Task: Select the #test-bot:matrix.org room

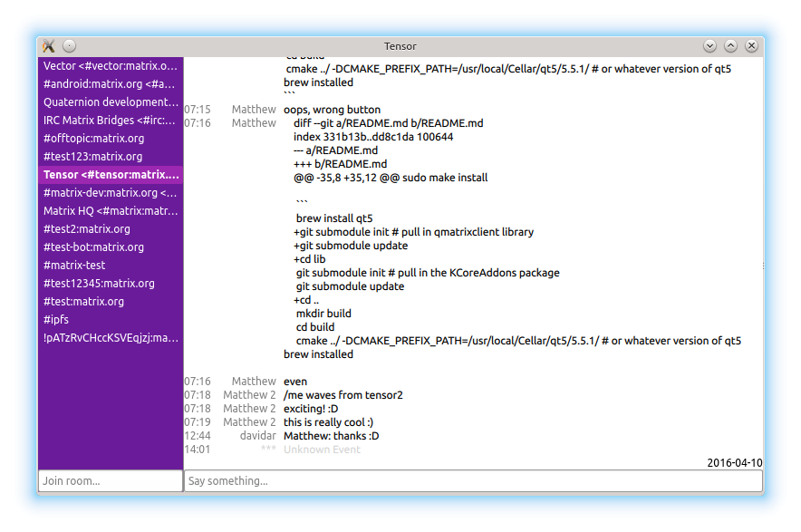Action: [110, 247]
